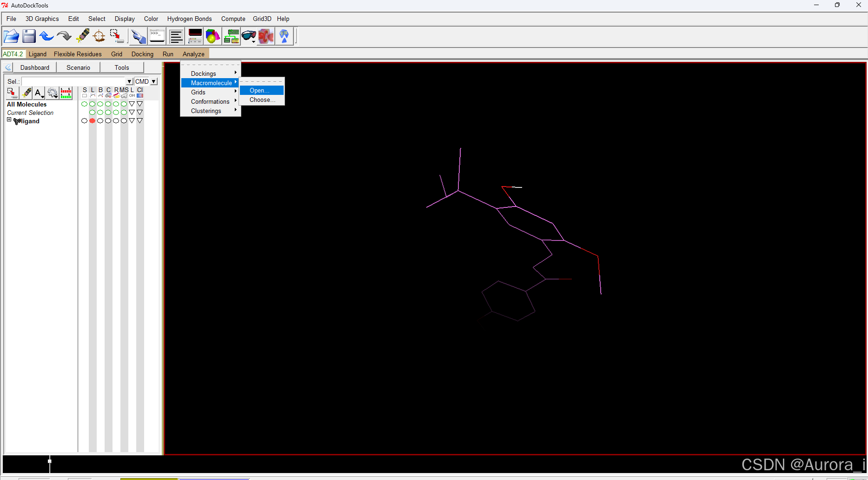This screenshot has height=480, width=868.
Task: Open the color triangle menu for ligand row
Action: click(x=139, y=121)
